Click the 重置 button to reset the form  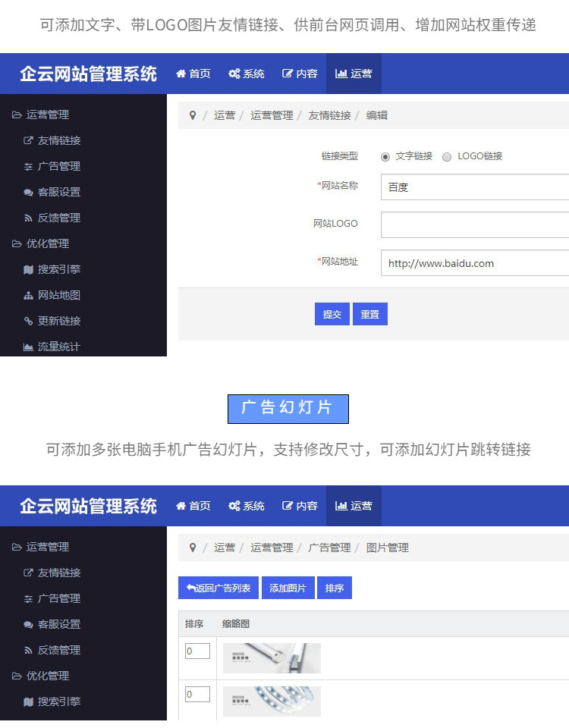(369, 314)
